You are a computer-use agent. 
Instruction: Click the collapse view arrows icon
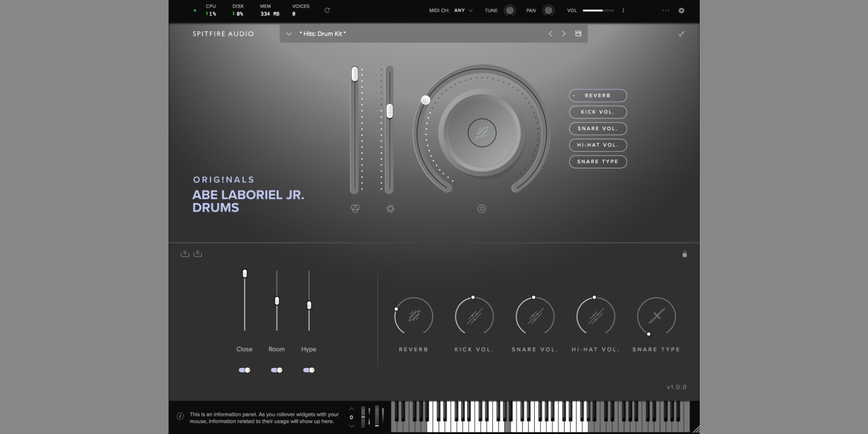click(681, 34)
